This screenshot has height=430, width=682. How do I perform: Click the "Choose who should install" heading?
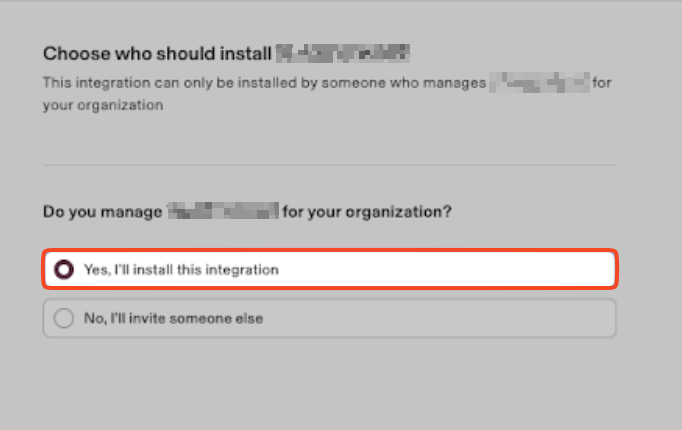point(156,53)
